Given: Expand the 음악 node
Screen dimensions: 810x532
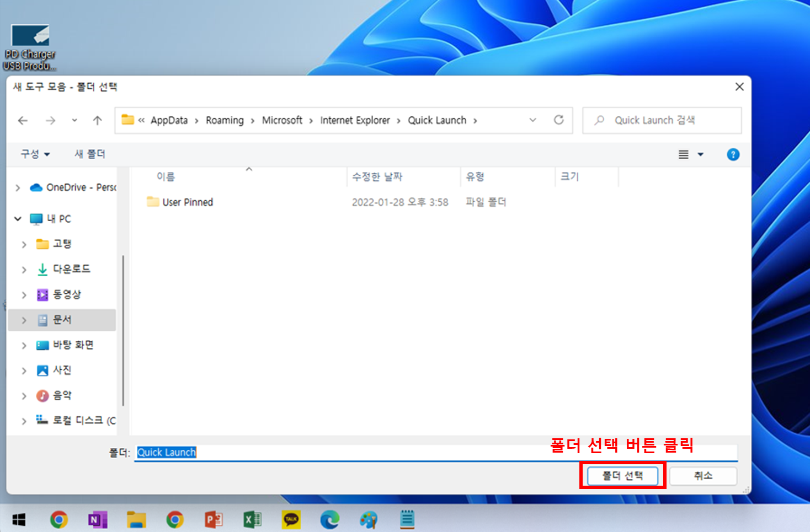Looking at the screenshot, I should tap(24, 396).
